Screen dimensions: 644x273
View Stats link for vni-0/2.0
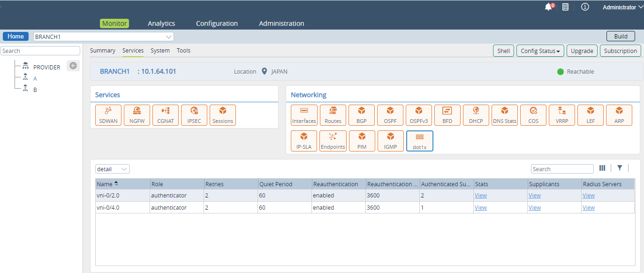pyautogui.click(x=481, y=196)
